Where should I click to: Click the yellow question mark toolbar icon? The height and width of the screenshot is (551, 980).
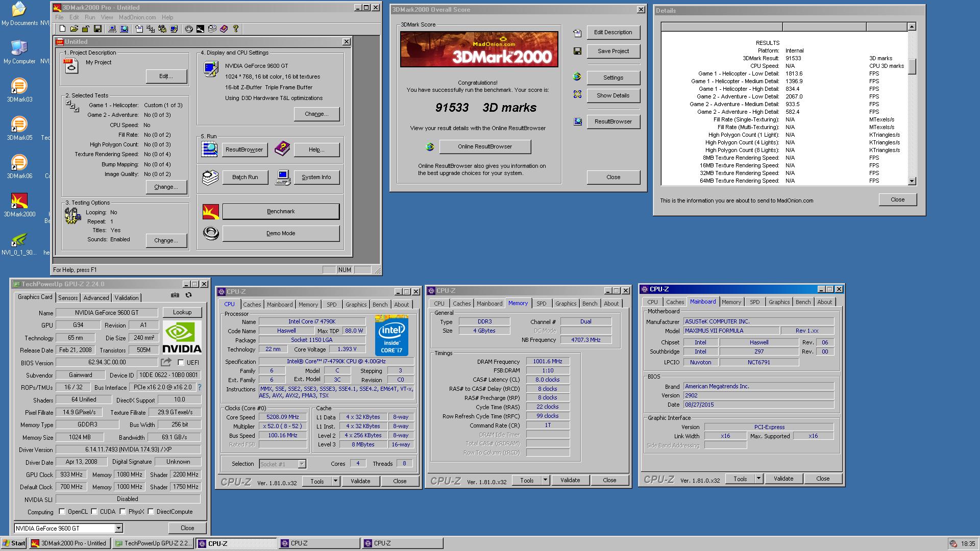236,29
